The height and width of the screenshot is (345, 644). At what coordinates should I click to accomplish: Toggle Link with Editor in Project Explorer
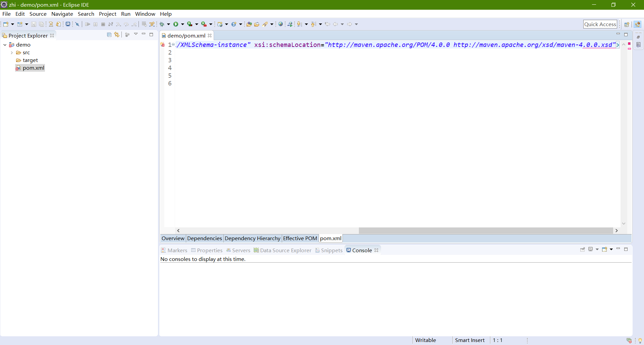(x=117, y=34)
